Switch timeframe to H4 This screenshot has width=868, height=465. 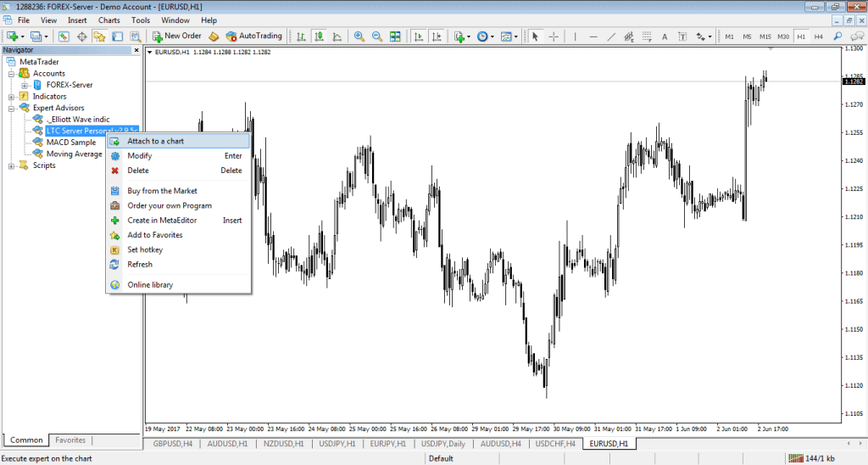818,36
